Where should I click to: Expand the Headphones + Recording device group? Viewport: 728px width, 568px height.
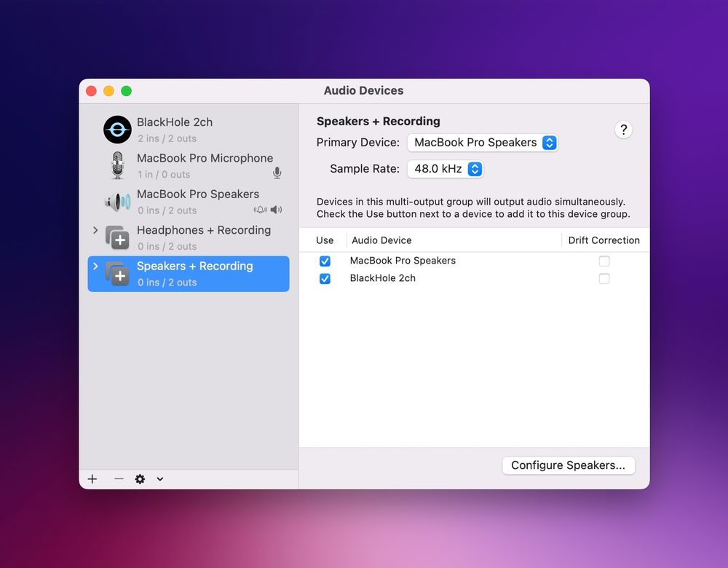pyautogui.click(x=95, y=230)
